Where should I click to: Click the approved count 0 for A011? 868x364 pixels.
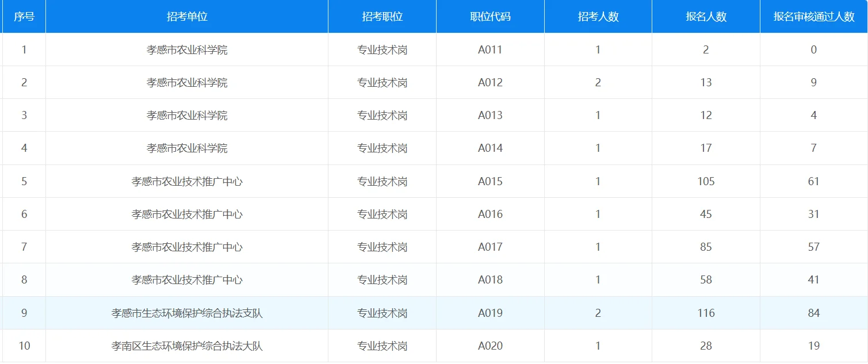click(813, 49)
